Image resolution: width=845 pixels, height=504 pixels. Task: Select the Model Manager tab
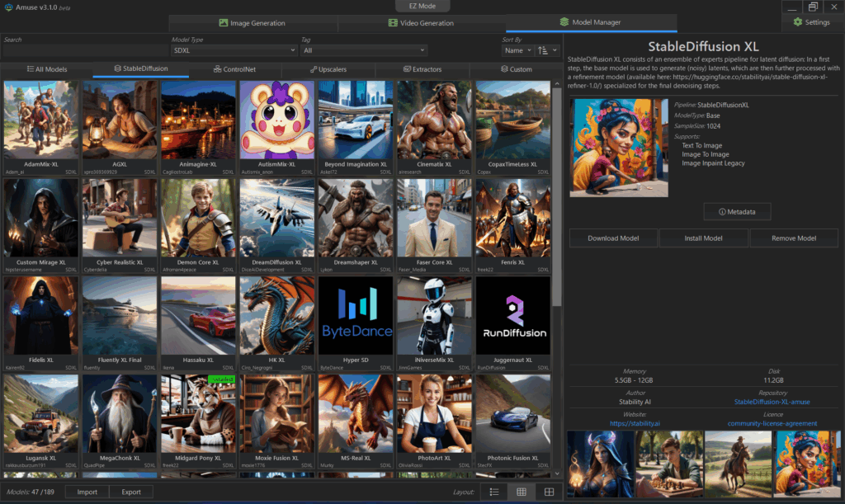click(591, 22)
